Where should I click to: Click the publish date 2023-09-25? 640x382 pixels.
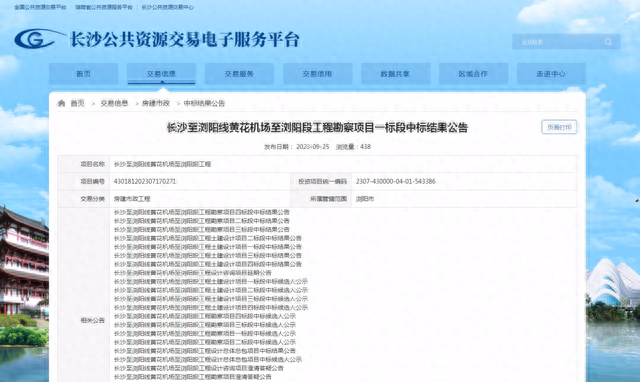coord(312,147)
